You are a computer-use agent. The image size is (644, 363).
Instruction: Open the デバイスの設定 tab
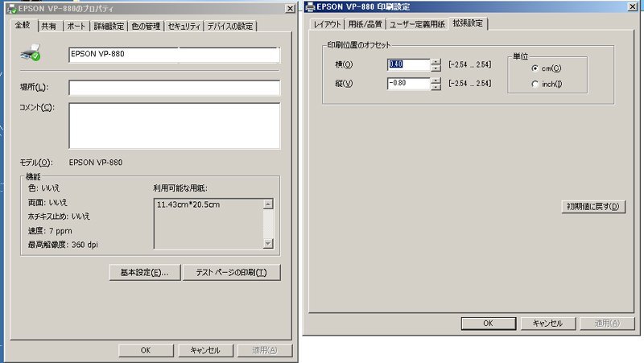click(x=230, y=26)
